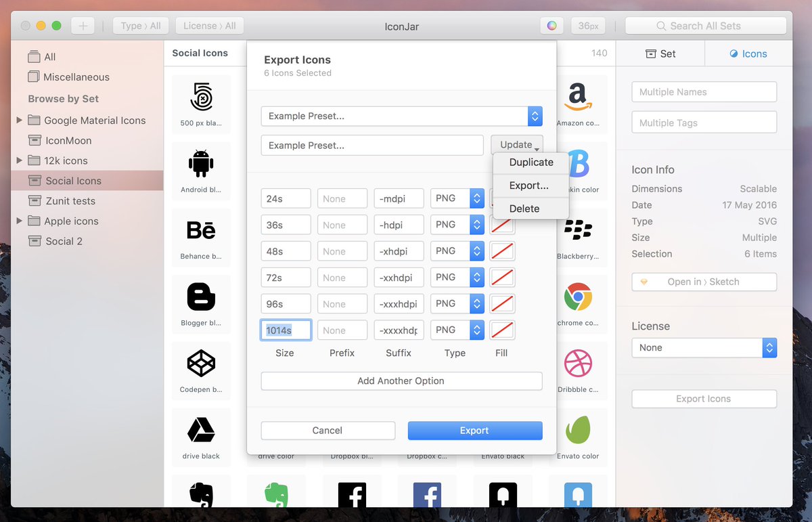This screenshot has width=812, height=522.
Task: Click the blue Export button
Action: click(x=475, y=431)
